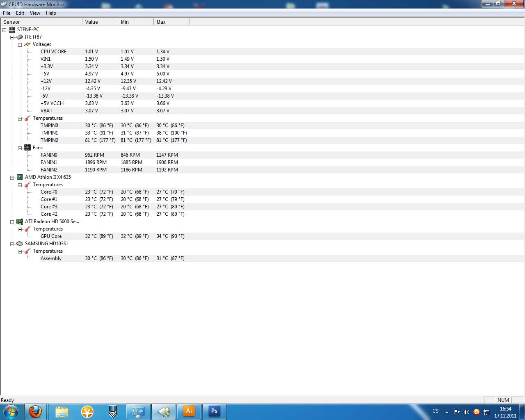Open the Adobe Photoshop taskbar icon
Screen dimensions: 525x420
tap(214, 411)
